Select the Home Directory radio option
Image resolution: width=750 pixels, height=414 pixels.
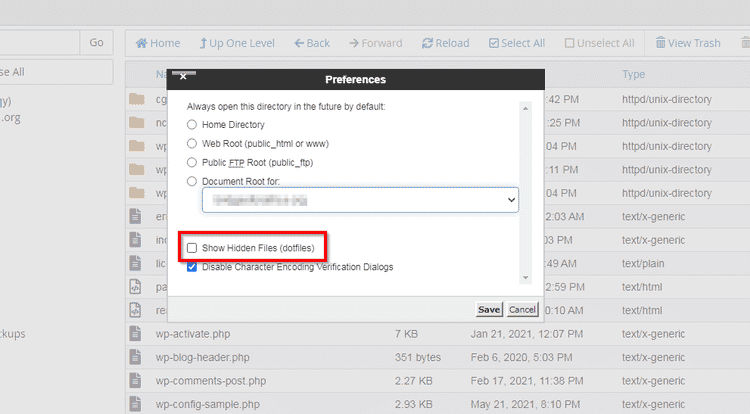pyautogui.click(x=192, y=125)
